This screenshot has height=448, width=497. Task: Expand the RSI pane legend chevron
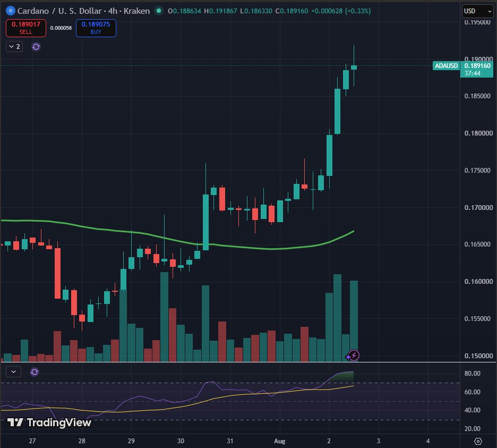pos(13,371)
